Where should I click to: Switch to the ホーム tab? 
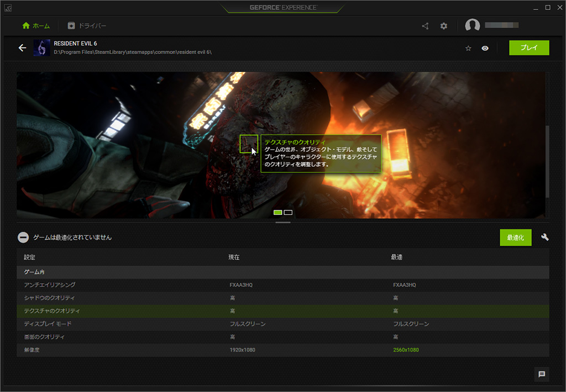tap(36, 26)
